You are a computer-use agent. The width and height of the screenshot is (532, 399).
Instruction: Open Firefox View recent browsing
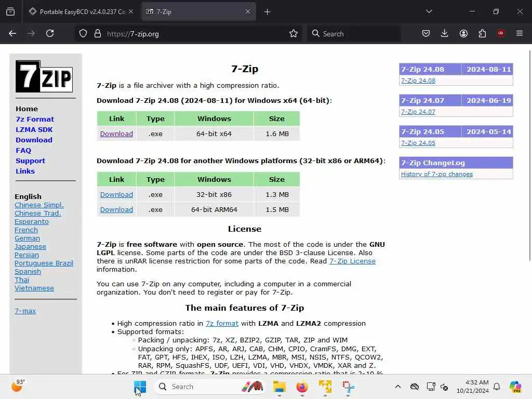pos(10,12)
